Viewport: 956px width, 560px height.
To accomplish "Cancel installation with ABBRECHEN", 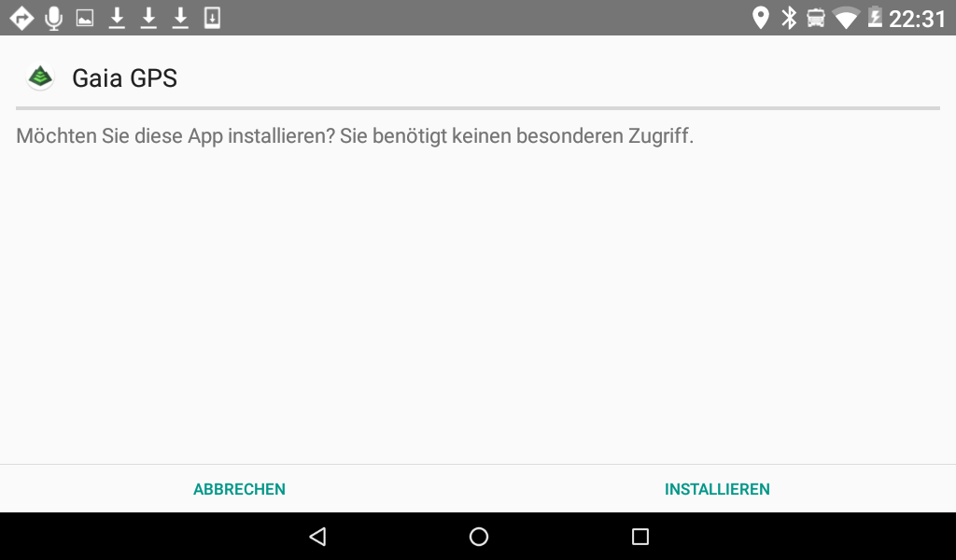I will click(x=239, y=489).
